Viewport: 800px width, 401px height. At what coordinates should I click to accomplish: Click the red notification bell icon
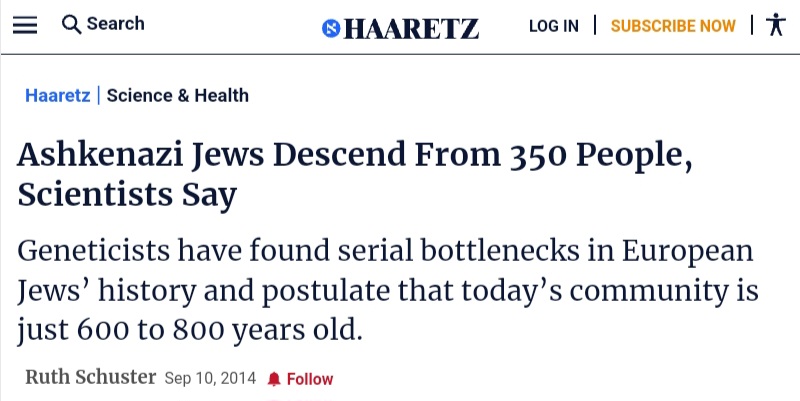pos(274,379)
